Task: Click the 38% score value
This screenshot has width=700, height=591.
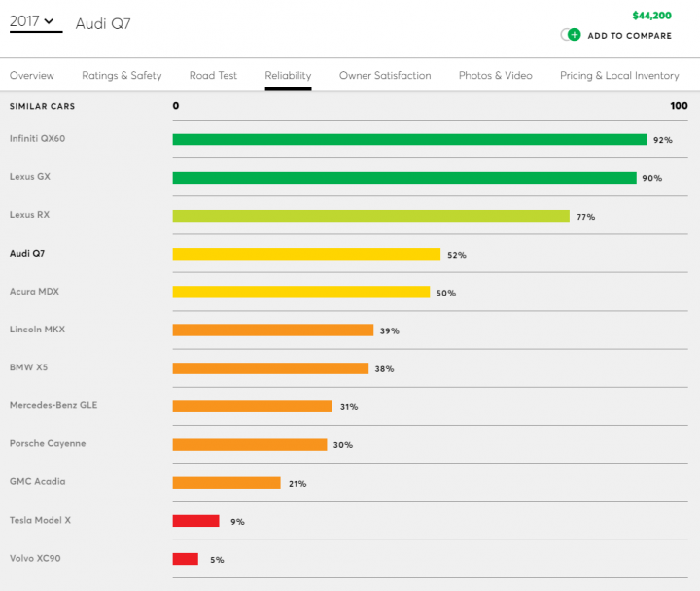Action: click(384, 369)
